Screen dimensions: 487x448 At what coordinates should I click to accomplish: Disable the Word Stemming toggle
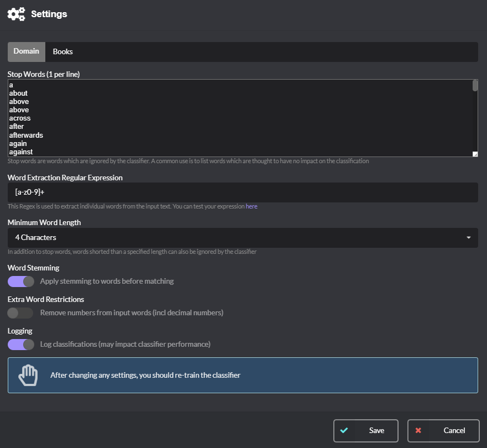point(20,281)
